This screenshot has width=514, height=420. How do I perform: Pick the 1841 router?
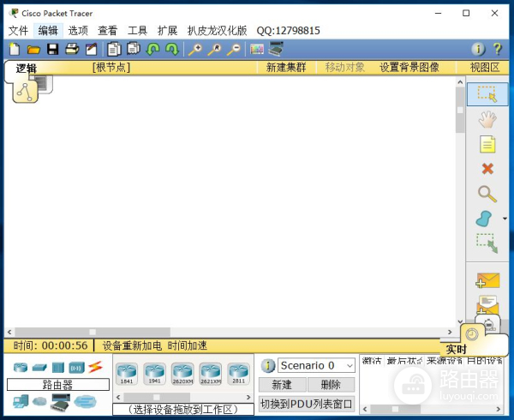[x=127, y=374]
